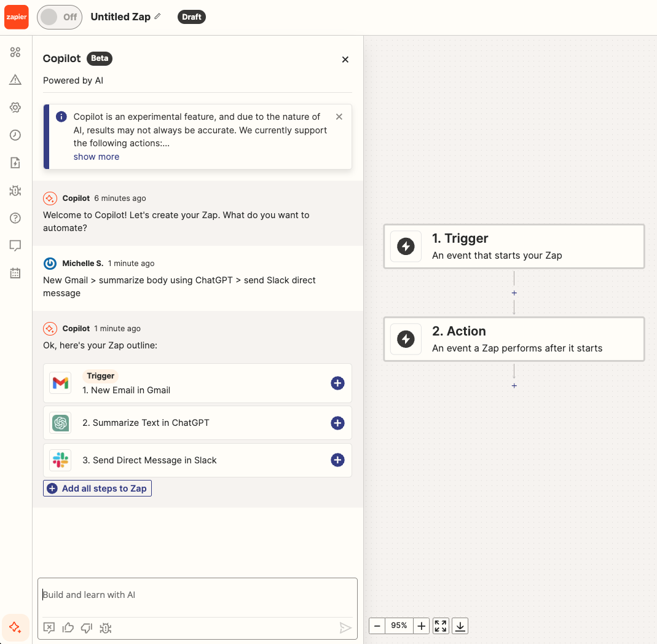Add the New Email in Gmail trigger step
The image size is (657, 644).
tap(337, 383)
